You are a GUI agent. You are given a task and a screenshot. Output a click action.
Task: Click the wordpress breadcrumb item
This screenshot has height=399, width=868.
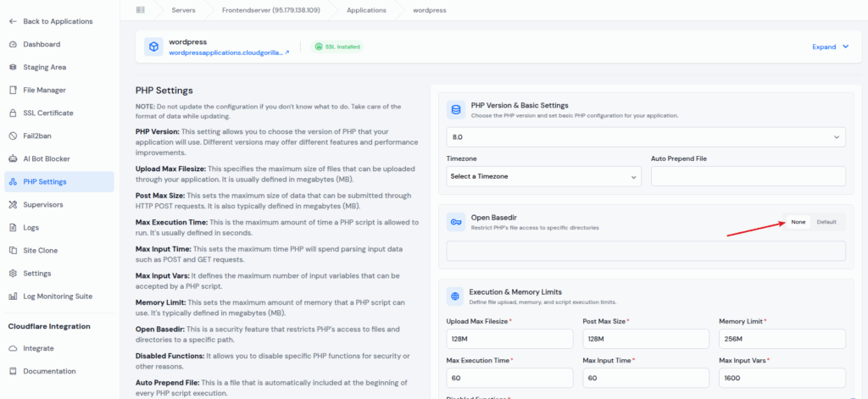430,10
